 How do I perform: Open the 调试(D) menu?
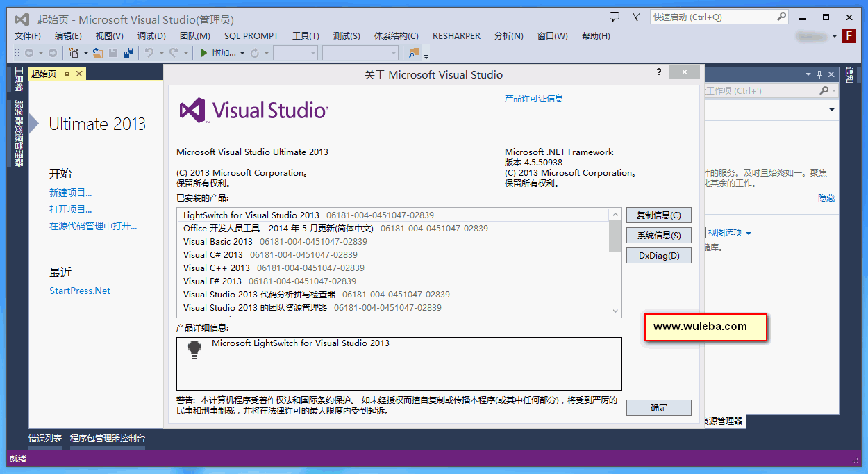coord(151,36)
